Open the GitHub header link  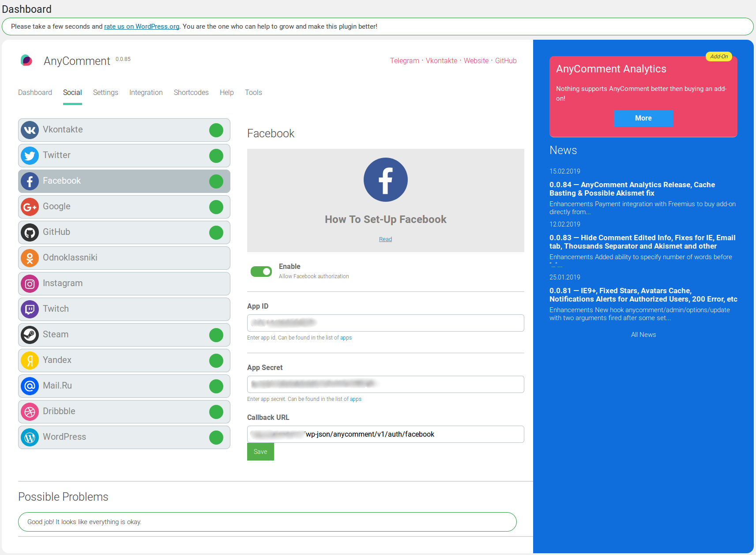click(x=506, y=60)
